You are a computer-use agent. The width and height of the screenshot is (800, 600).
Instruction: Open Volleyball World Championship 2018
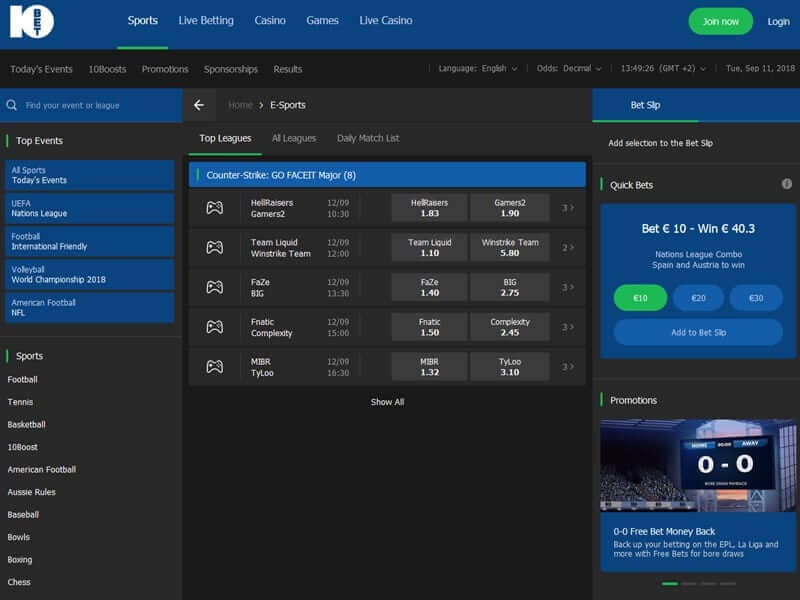pos(89,274)
